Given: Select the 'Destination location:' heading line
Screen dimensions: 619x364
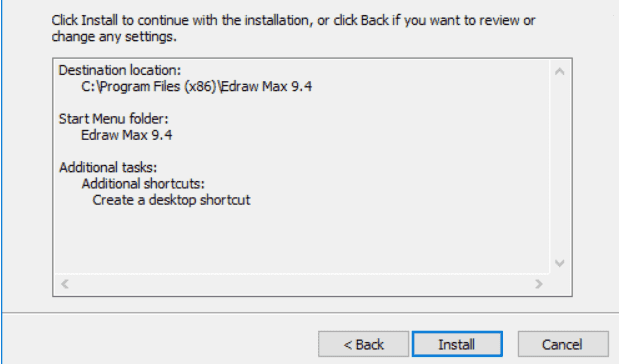Looking at the screenshot, I should point(120,70).
